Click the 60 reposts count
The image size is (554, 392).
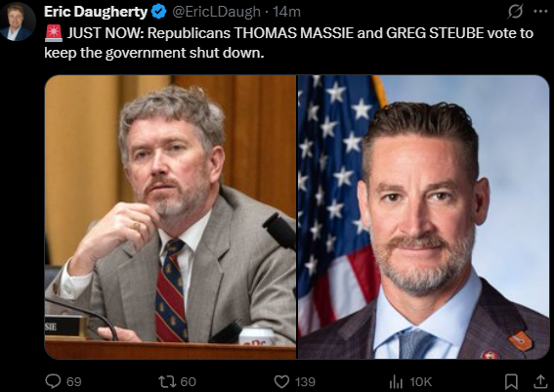coord(188,382)
